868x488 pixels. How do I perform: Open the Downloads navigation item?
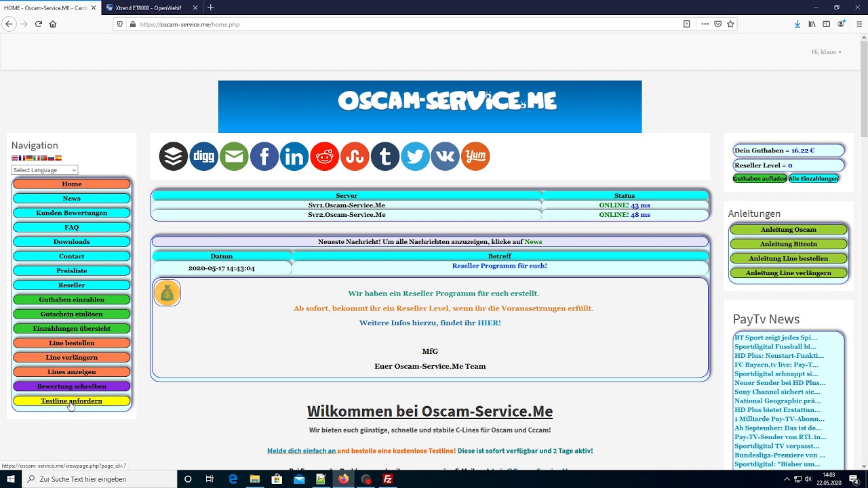72,242
